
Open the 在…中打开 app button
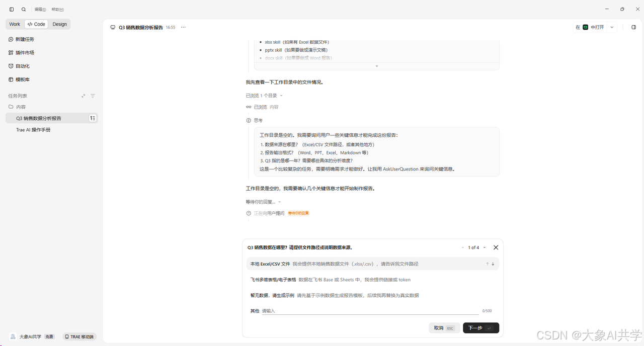(x=590, y=28)
